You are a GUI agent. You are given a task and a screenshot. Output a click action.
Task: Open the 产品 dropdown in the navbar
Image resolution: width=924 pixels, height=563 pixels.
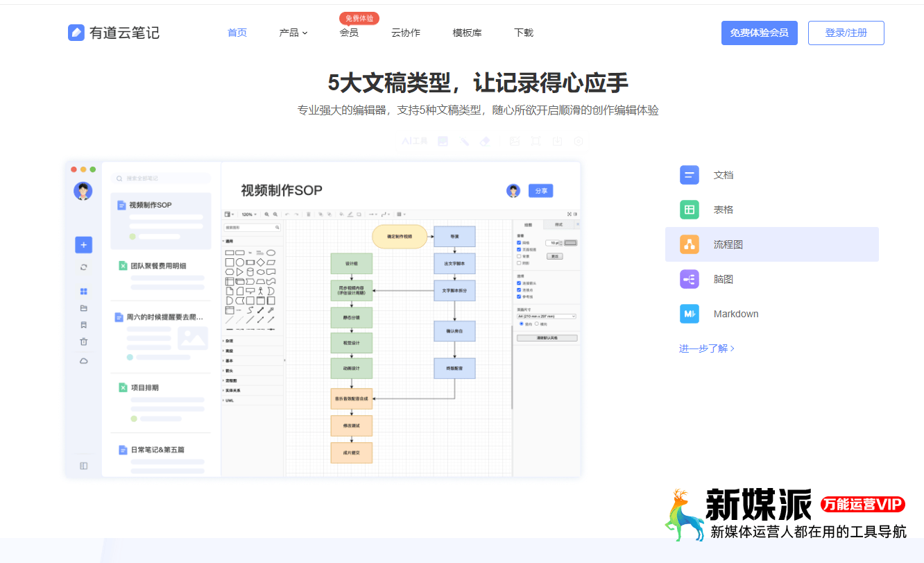293,33
